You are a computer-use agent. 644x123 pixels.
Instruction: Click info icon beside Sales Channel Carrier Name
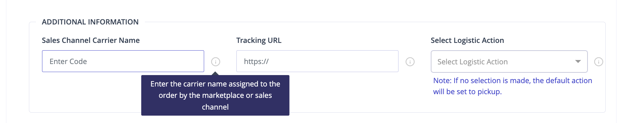[x=216, y=62]
